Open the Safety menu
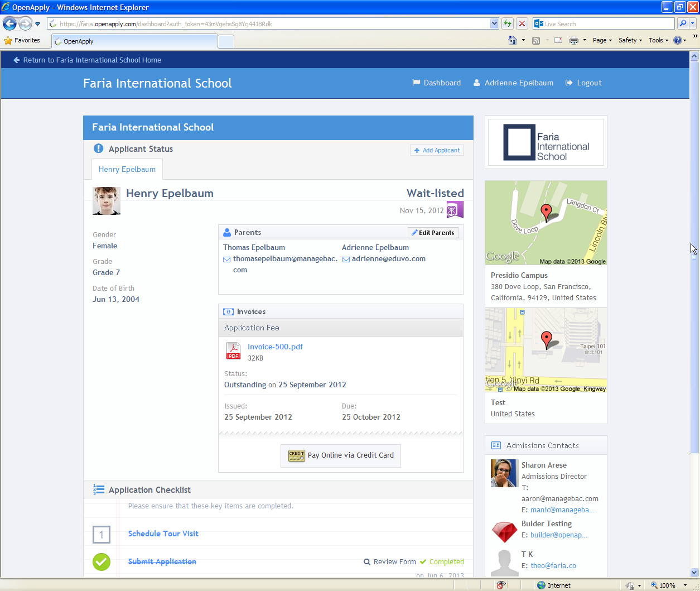This screenshot has width=700, height=591. [x=630, y=40]
